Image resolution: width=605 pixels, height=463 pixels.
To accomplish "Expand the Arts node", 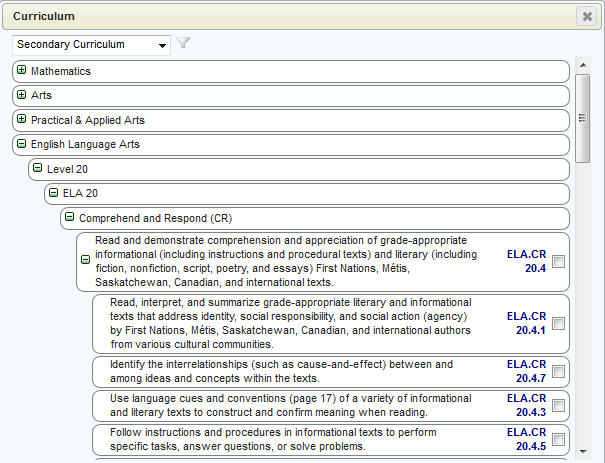I will coord(22,95).
